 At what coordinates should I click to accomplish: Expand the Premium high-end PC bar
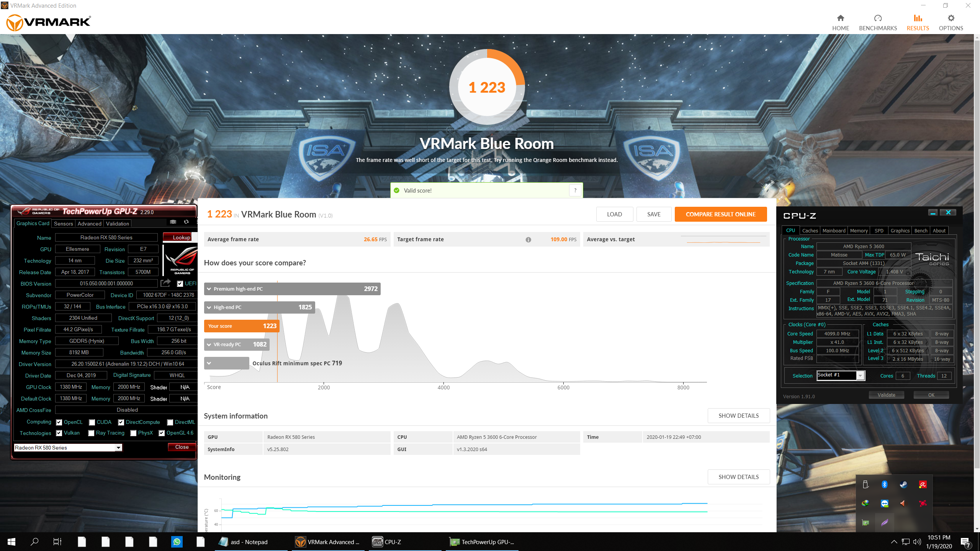[x=292, y=289]
